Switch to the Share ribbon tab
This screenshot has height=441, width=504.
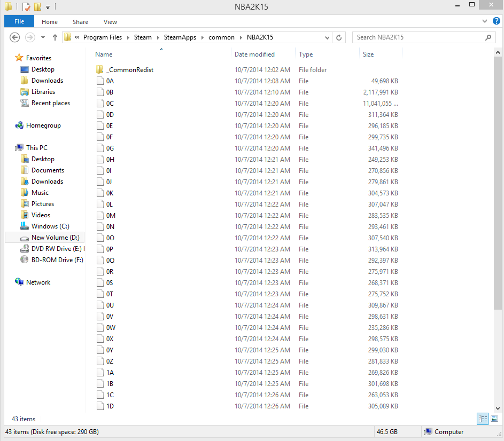point(80,22)
